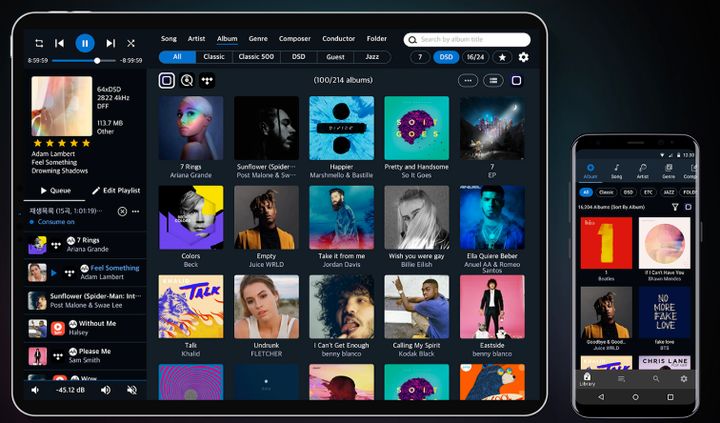The height and width of the screenshot is (423, 720).
Task: Open settings with the gear icon
Action: pos(523,57)
